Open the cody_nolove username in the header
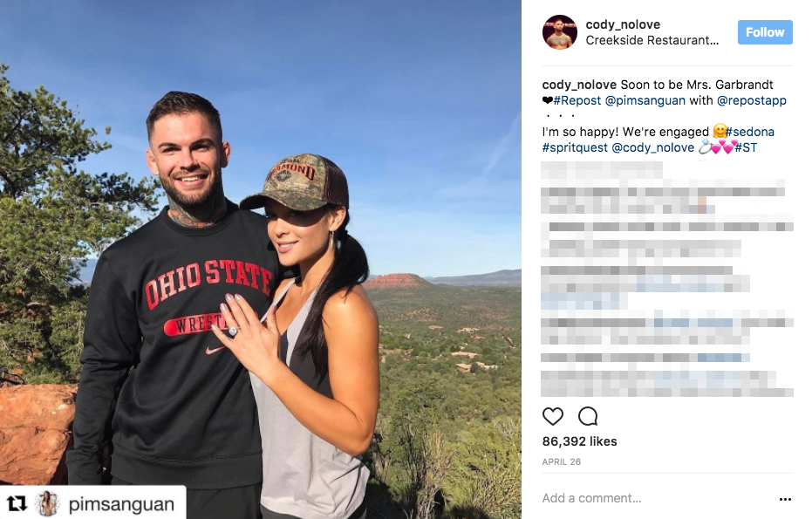812x519 pixels. click(x=623, y=24)
